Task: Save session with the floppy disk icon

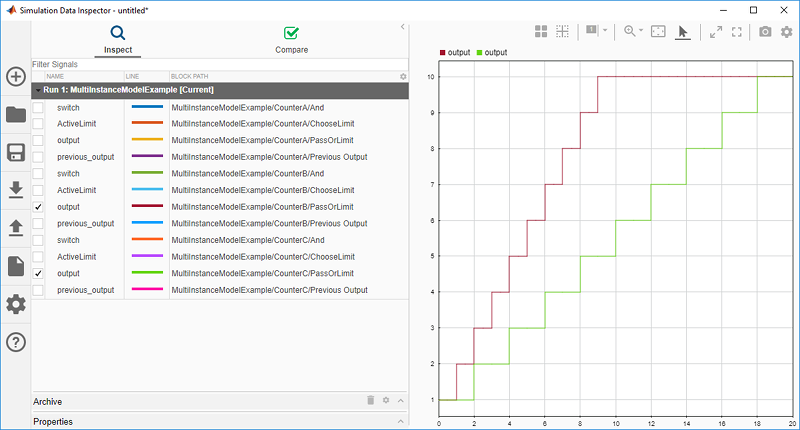Action: (x=16, y=153)
